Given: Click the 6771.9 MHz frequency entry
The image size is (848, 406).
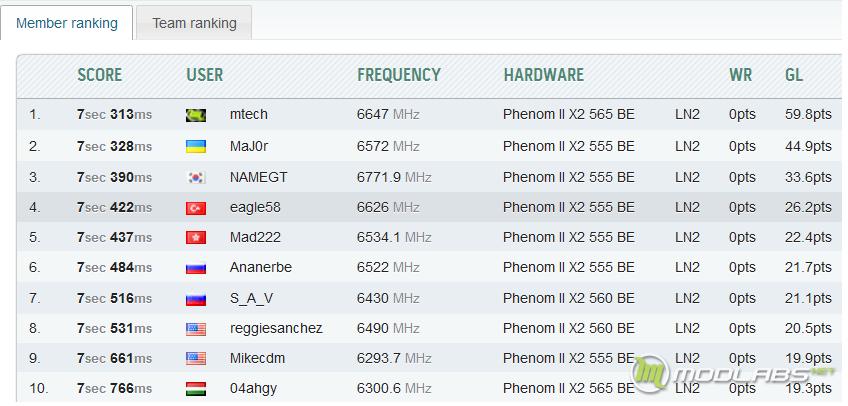Looking at the screenshot, I should tap(393, 177).
